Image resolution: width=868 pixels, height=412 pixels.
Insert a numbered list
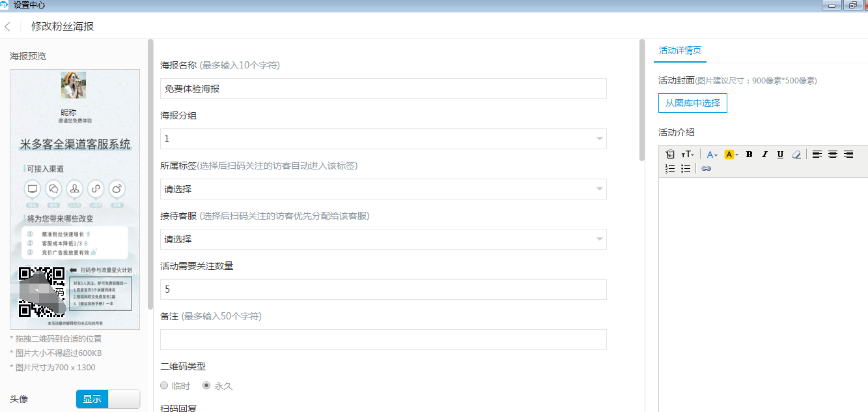(670, 169)
